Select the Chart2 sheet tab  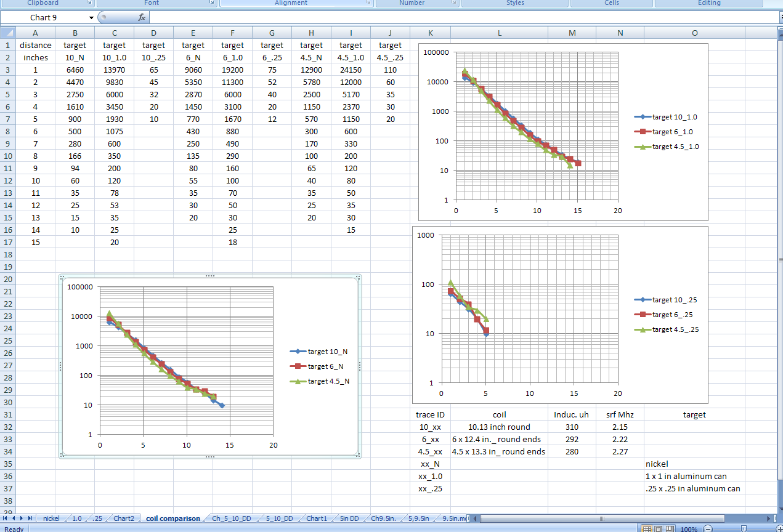click(x=124, y=518)
